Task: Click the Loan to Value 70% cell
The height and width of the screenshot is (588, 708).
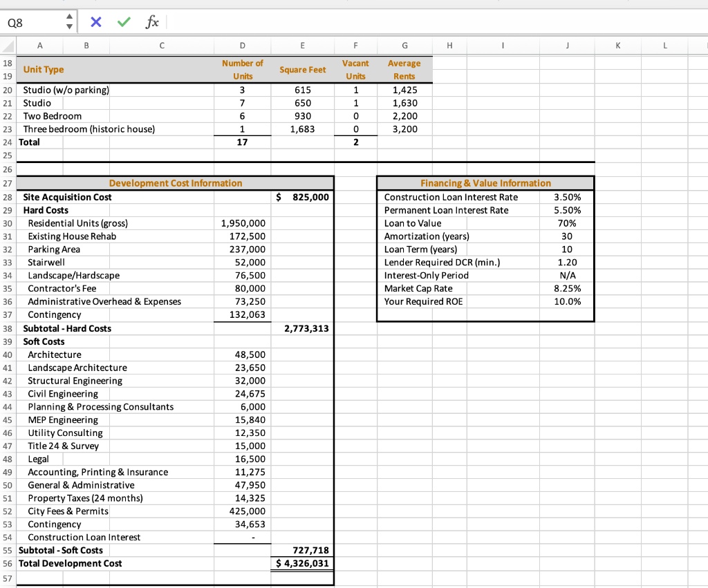Action: click(568, 224)
